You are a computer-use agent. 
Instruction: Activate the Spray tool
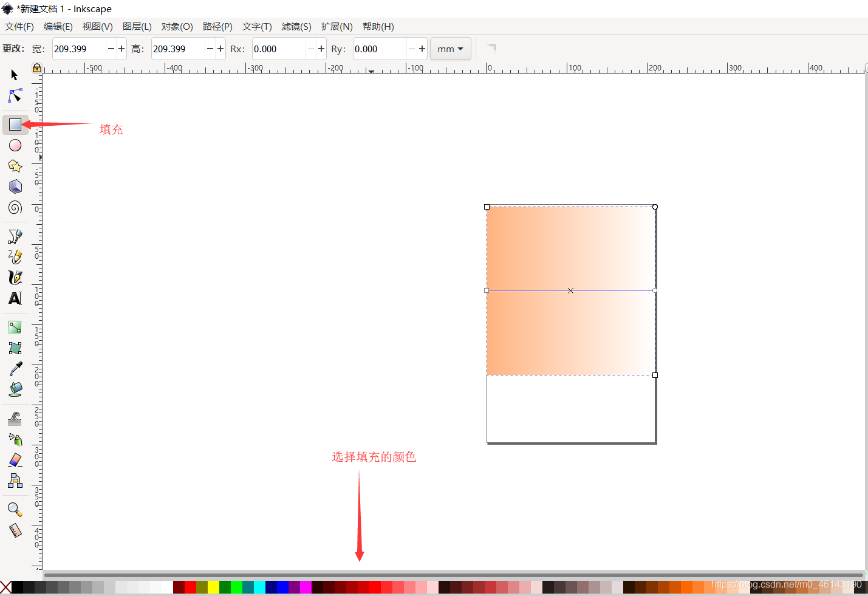pyautogui.click(x=15, y=439)
